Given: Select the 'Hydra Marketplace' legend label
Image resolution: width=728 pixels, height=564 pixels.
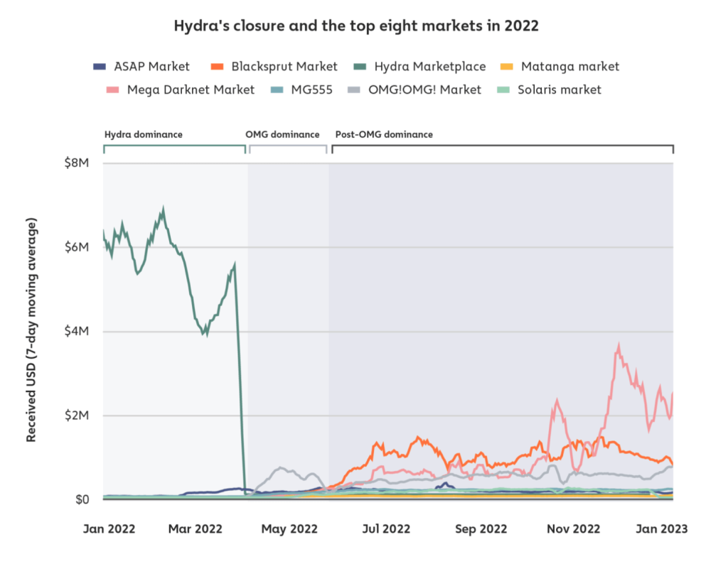Looking at the screenshot, I should tap(430, 66).
